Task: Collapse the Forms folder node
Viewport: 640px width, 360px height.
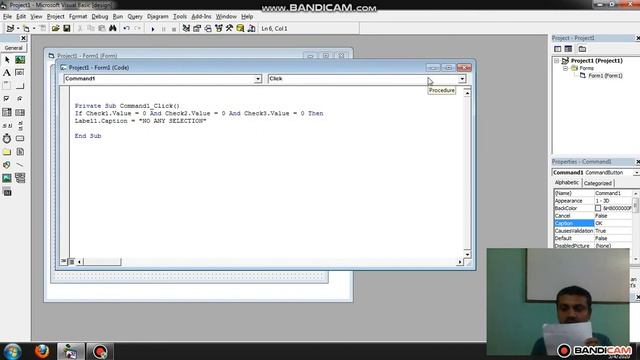Action: 565,68
